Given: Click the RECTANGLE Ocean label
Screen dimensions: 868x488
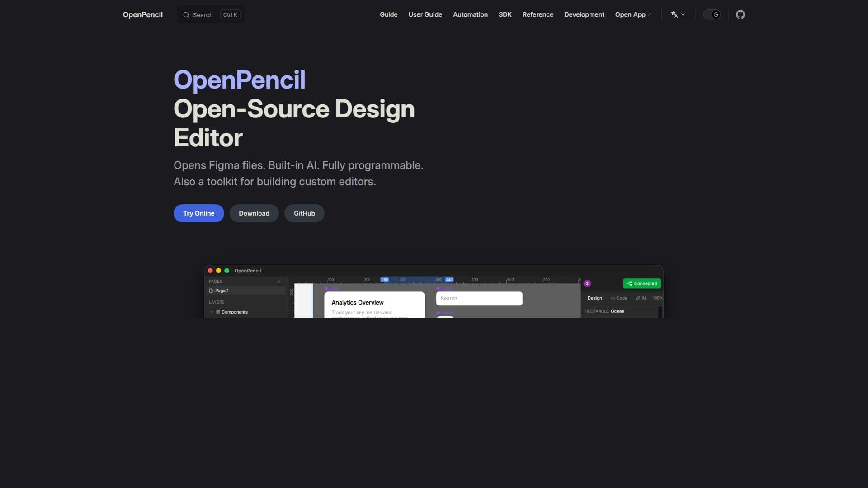Looking at the screenshot, I should point(604,311).
